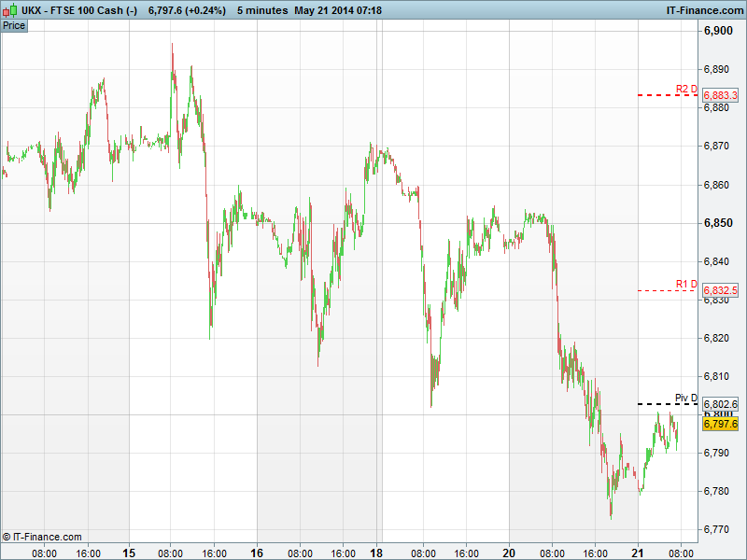Click the 15 date marker on time axis

129,553
